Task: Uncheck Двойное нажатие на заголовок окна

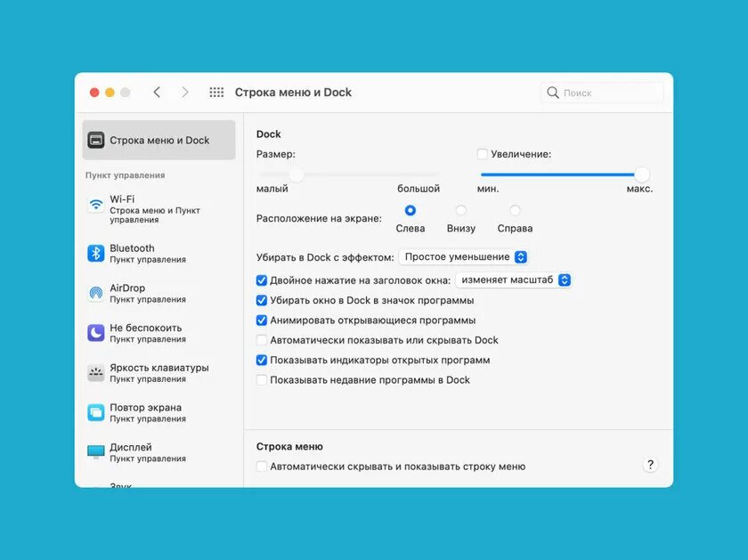Action: click(x=262, y=280)
